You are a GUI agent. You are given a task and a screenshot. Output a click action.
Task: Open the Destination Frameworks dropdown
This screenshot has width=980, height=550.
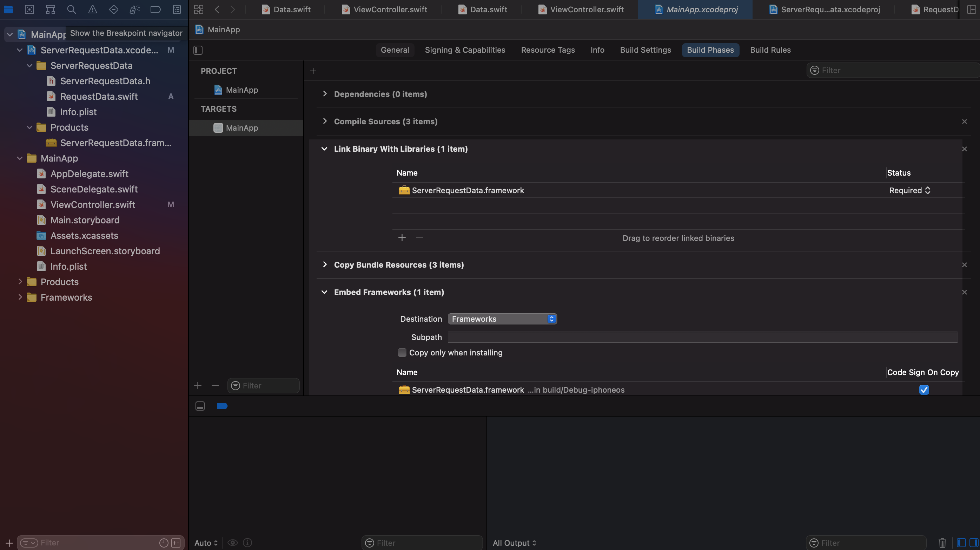point(502,319)
